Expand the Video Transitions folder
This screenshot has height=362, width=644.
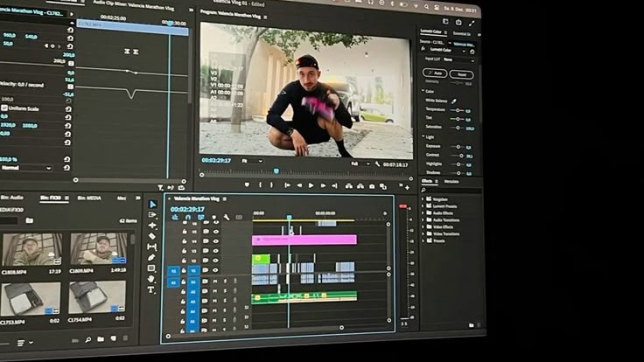(423, 233)
